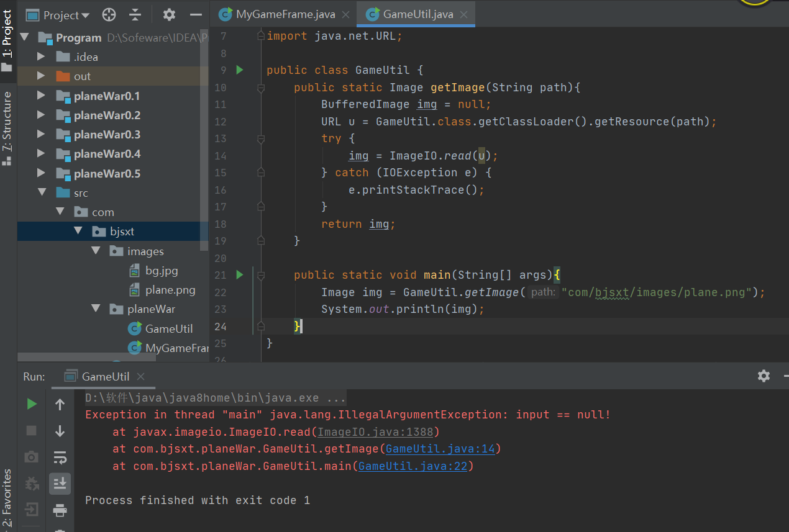Close the GameUtil run tab
This screenshot has height=532, width=789.
click(x=140, y=376)
